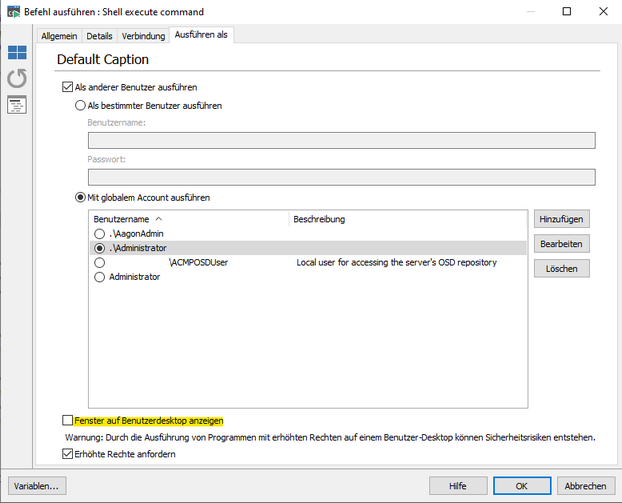Click the Bearbeiten button
622x503 pixels.
(561, 244)
